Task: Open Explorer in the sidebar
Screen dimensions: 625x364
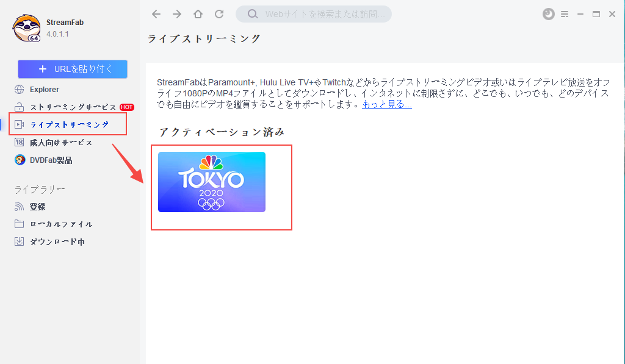Action: pyautogui.click(x=45, y=90)
